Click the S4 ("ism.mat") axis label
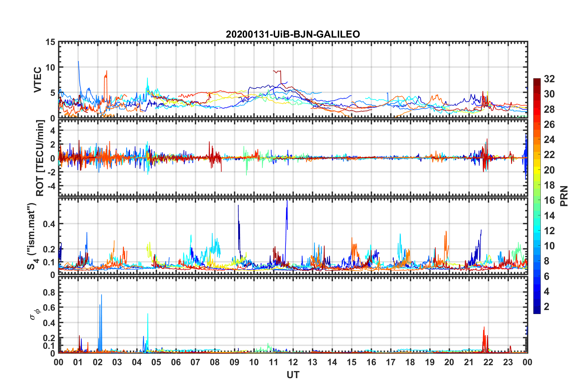 coord(32,236)
